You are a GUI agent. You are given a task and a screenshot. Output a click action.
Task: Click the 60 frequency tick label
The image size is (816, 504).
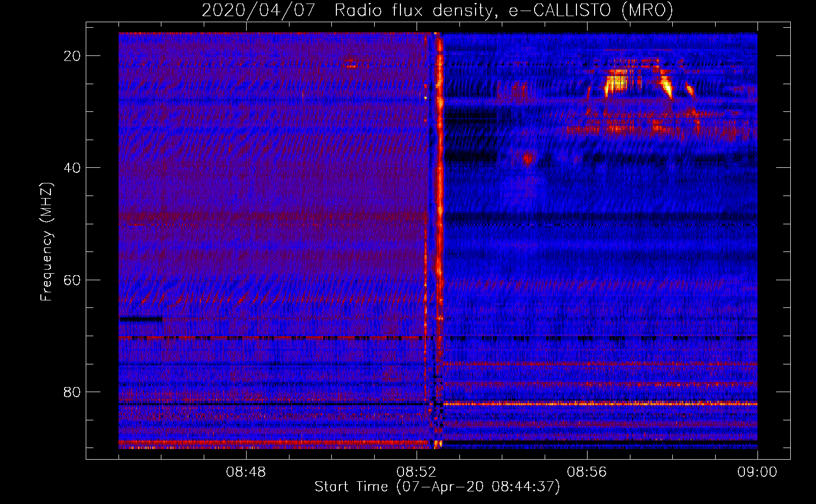pyautogui.click(x=72, y=280)
